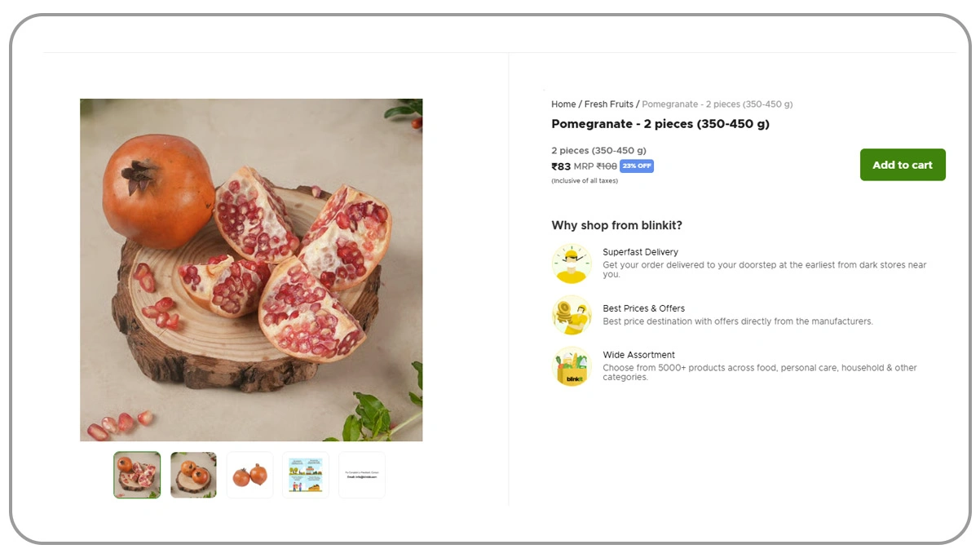This screenshot has width=980, height=558.
Task: Select the cut pomegranate thumbnail with green border
Action: click(x=137, y=475)
